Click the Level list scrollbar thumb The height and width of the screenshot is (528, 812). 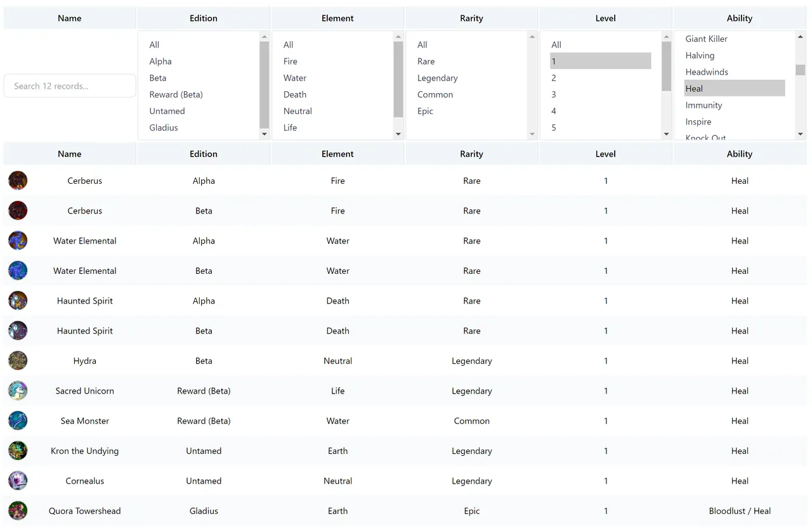coord(666,67)
